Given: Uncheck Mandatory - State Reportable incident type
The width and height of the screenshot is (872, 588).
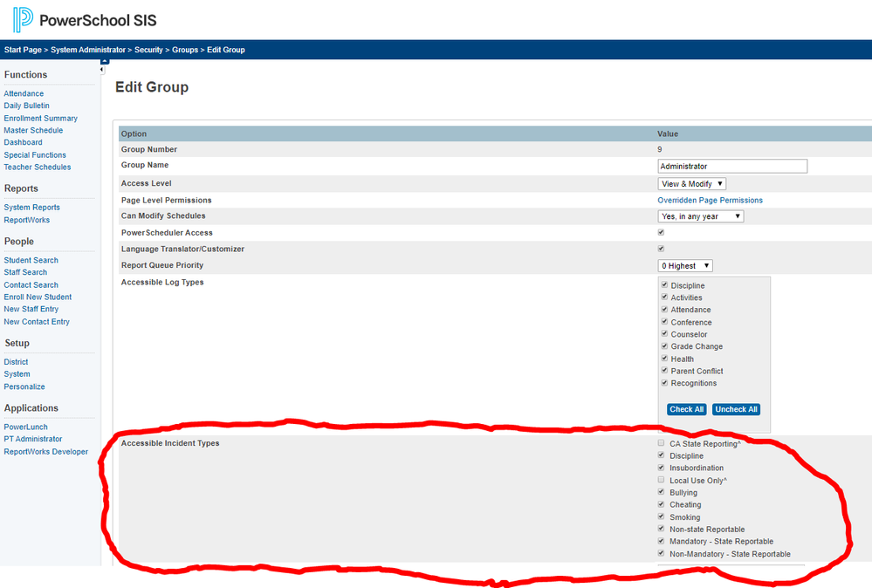Looking at the screenshot, I should [x=661, y=541].
